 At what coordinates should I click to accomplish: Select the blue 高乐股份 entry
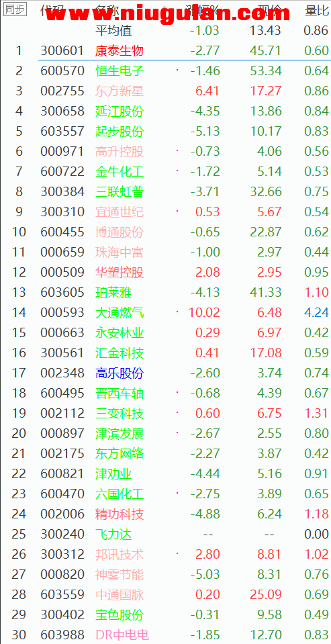pyautogui.click(x=119, y=373)
